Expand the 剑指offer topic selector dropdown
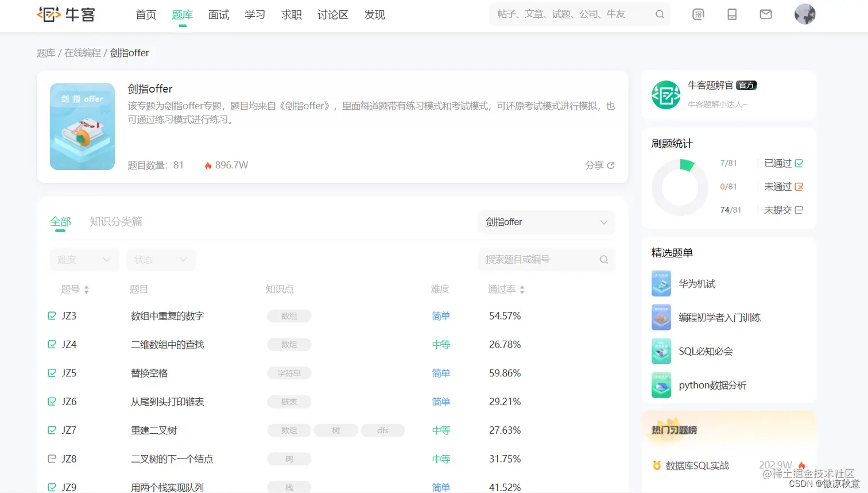The height and width of the screenshot is (493, 868). point(546,222)
